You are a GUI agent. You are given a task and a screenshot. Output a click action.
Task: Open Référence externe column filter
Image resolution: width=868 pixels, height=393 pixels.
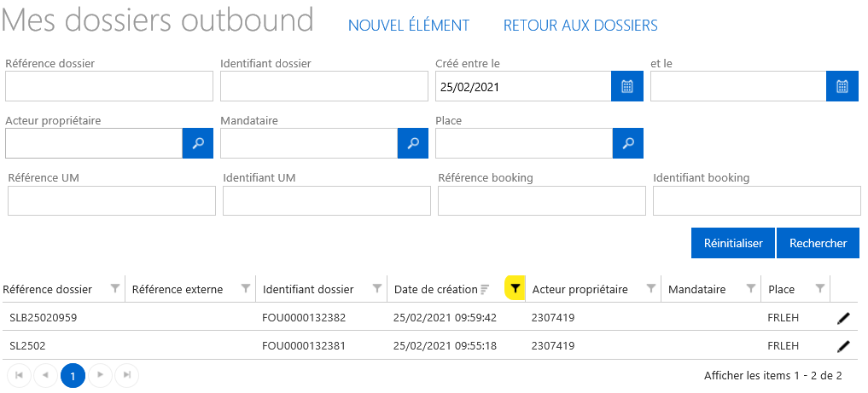tap(246, 289)
